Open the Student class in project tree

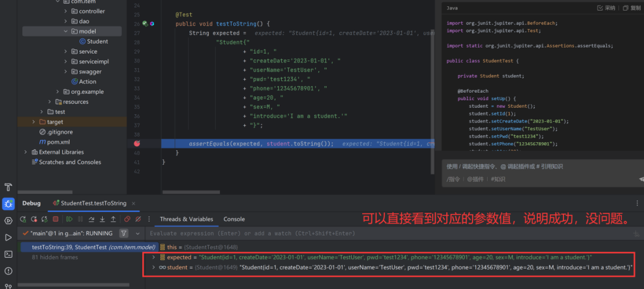pyautogui.click(x=94, y=41)
